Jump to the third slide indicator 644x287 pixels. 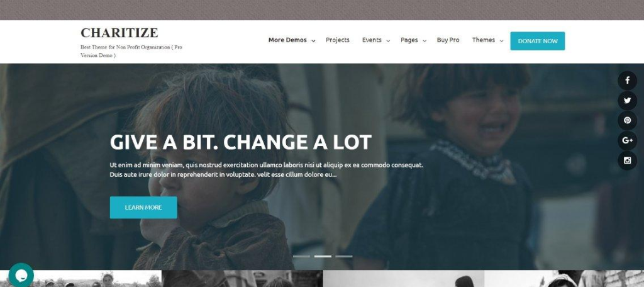click(344, 256)
